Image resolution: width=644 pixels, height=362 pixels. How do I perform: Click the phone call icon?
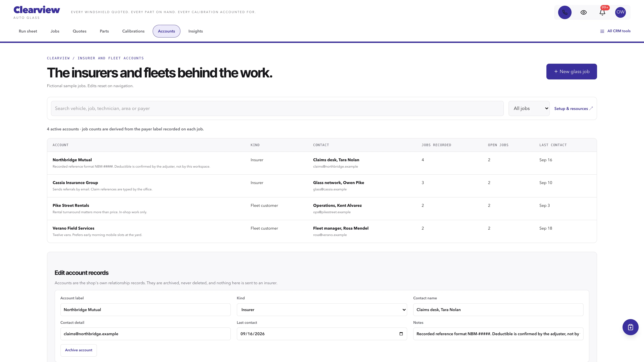(565, 12)
